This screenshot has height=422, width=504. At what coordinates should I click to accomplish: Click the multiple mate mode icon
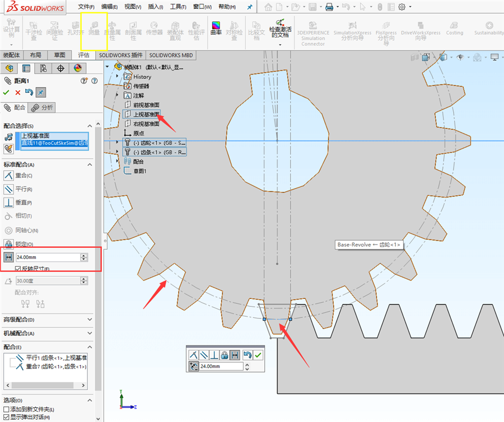point(8,148)
